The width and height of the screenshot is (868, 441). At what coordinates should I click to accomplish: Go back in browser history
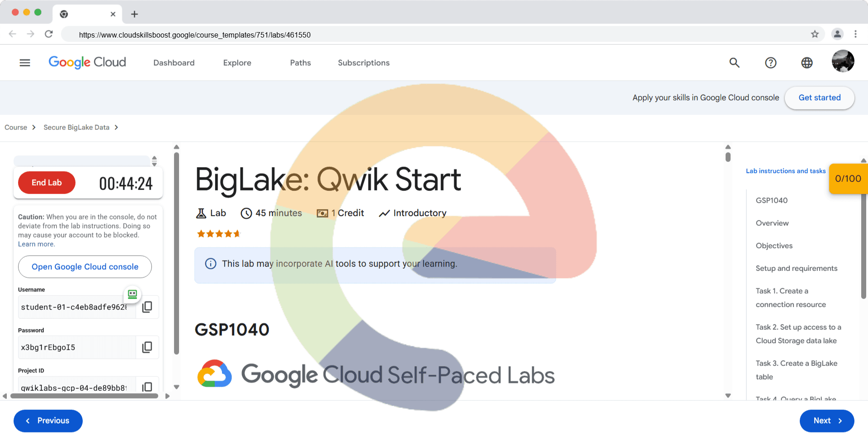coord(13,34)
